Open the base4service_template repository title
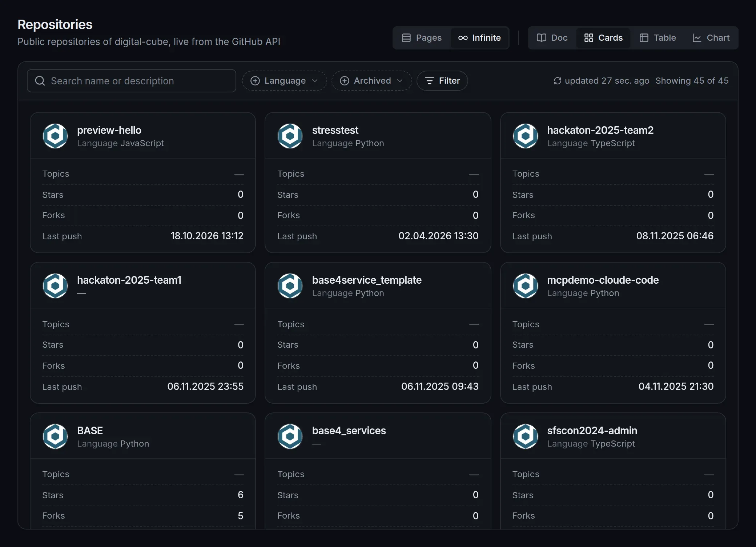The image size is (756, 547). click(367, 280)
